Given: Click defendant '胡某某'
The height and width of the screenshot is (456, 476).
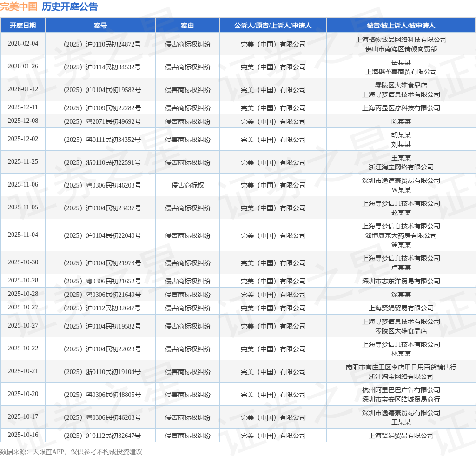Looking at the screenshot, I should pyautogui.click(x=401, y=135).
